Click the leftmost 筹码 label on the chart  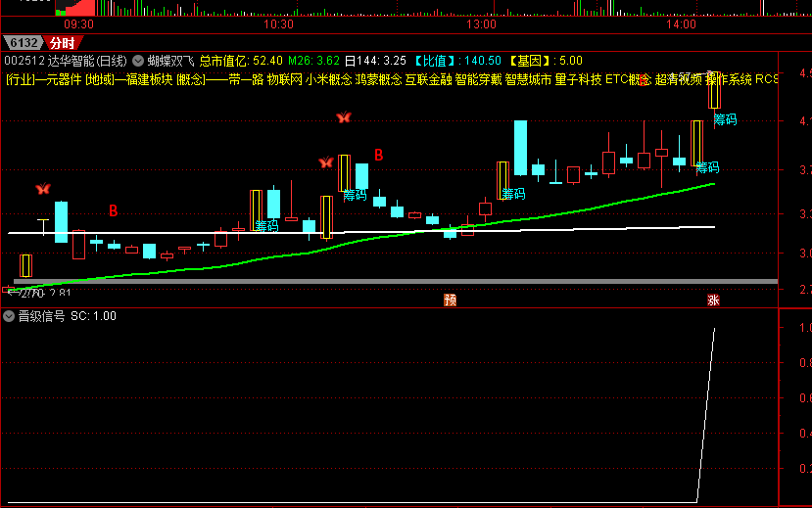pos(266,226)
